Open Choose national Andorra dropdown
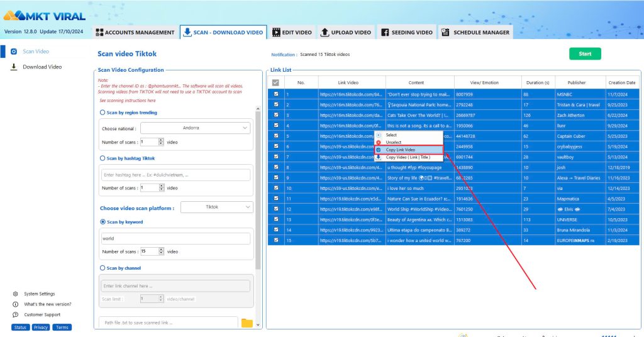 (x=195, y=128)
